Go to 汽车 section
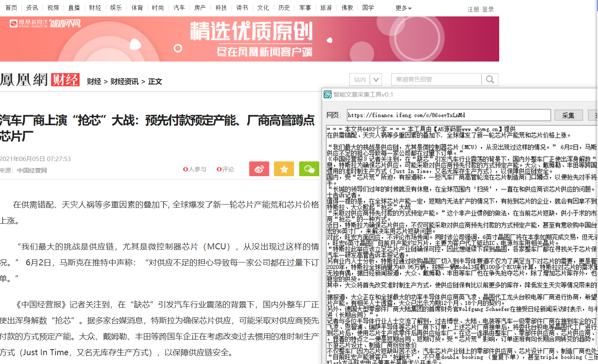The width and height of the screenshot is (598, 364). point(179,8)
